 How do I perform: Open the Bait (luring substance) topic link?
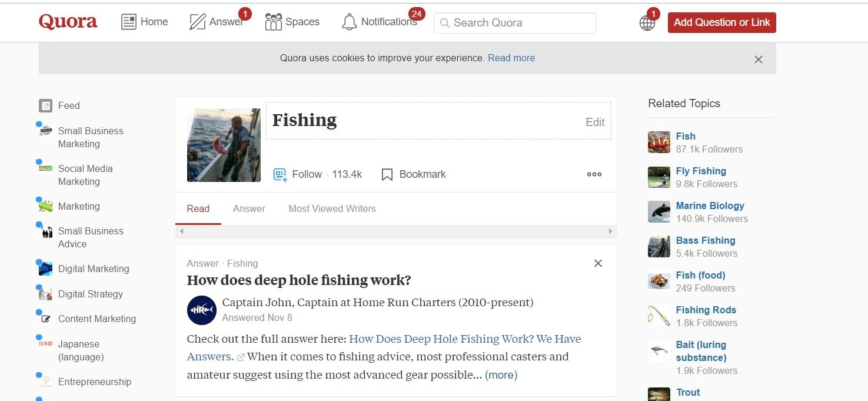(701, 351)
